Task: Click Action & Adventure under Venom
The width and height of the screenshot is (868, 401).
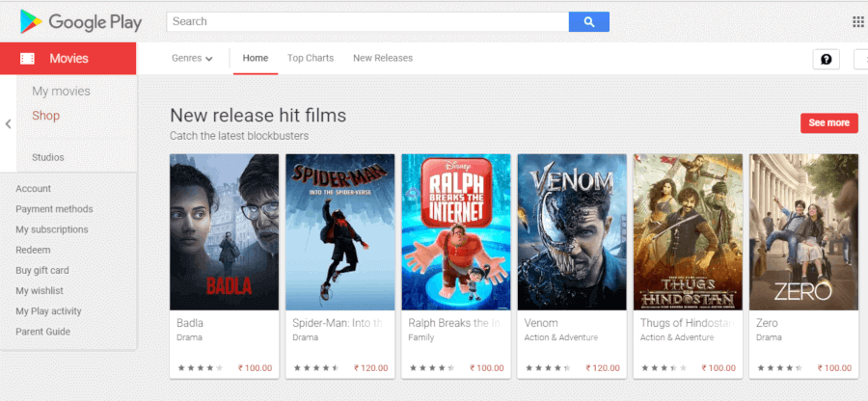Action: point(560,337)
